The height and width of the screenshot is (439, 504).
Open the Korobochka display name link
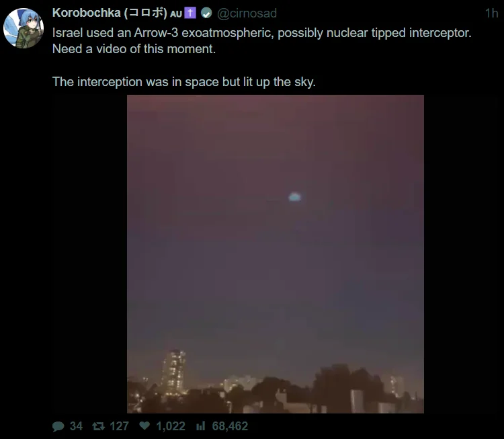point(110,13)
